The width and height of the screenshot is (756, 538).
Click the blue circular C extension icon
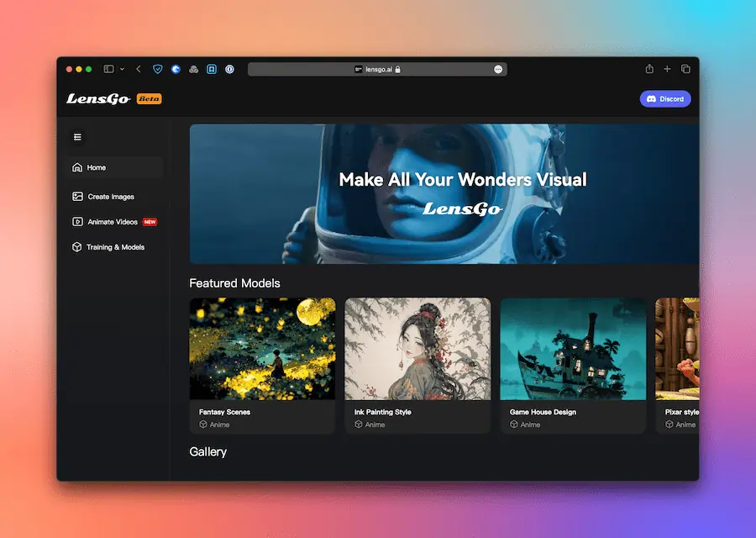coord(176,69)
